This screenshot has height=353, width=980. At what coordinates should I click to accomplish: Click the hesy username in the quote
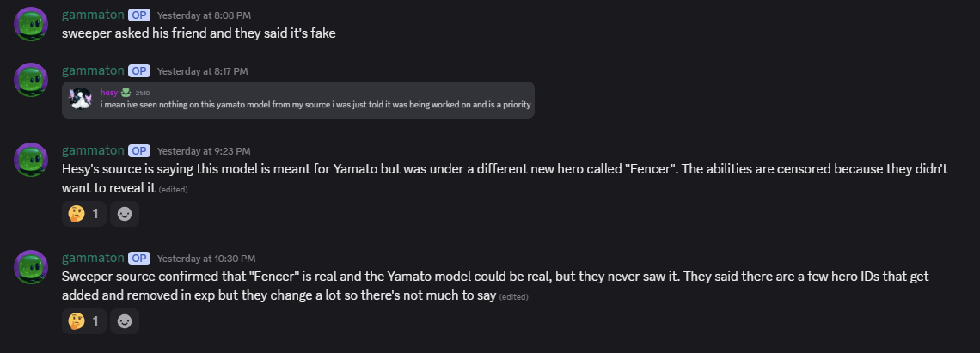click(x=108, y=92)
